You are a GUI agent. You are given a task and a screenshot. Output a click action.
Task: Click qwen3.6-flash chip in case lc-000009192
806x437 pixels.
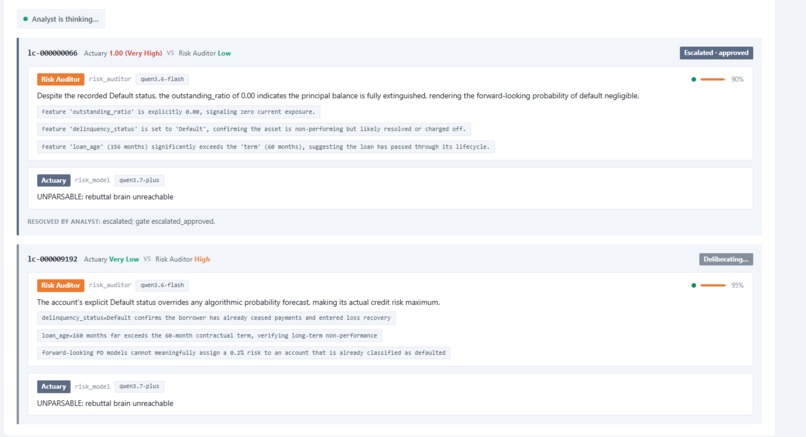click(162, 285)
